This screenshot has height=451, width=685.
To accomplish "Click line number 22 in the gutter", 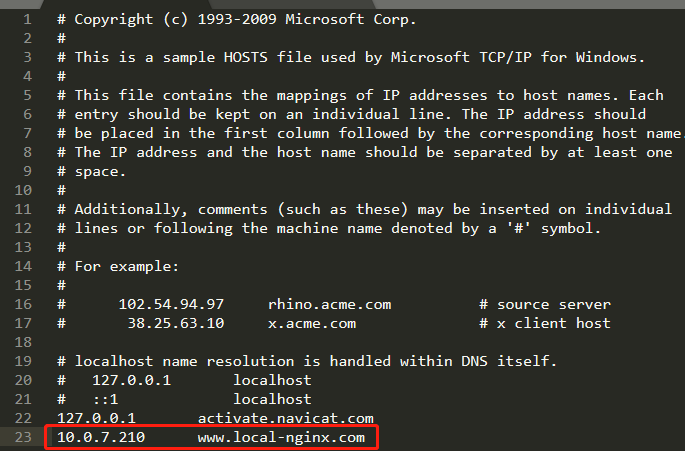I will [23, 418].
